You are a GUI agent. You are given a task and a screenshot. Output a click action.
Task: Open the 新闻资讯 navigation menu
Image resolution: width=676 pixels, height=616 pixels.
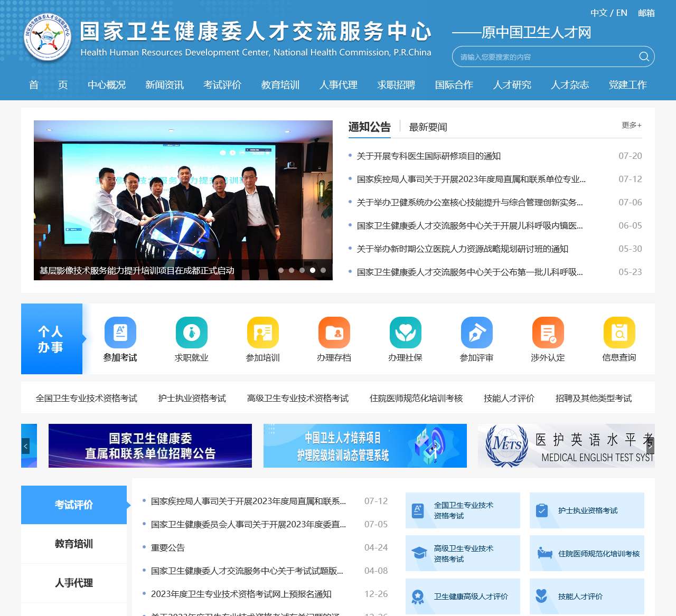(164, 85)
